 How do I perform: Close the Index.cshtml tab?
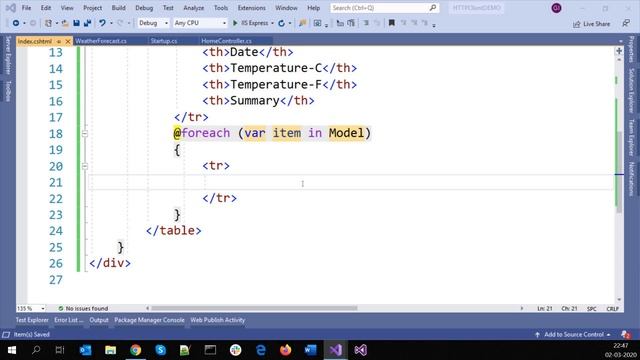pyautogui.click(x=68, y=41)
